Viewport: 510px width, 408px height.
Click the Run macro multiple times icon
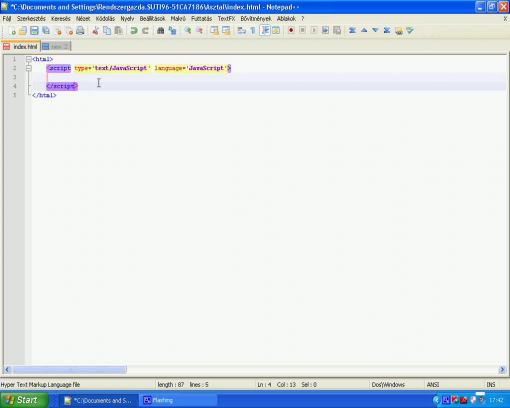click(x=325, y=31)
